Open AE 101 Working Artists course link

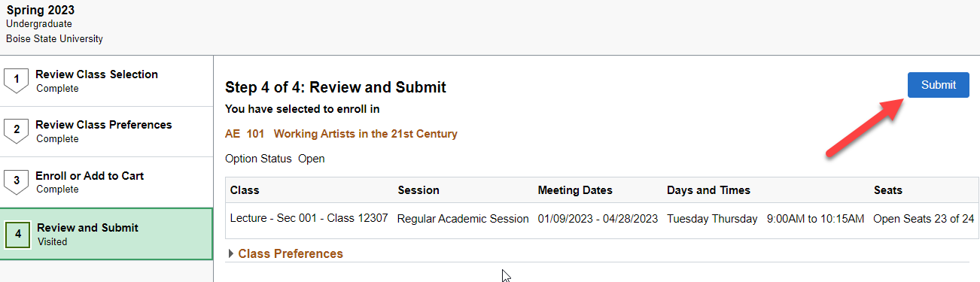click(341, 134)
